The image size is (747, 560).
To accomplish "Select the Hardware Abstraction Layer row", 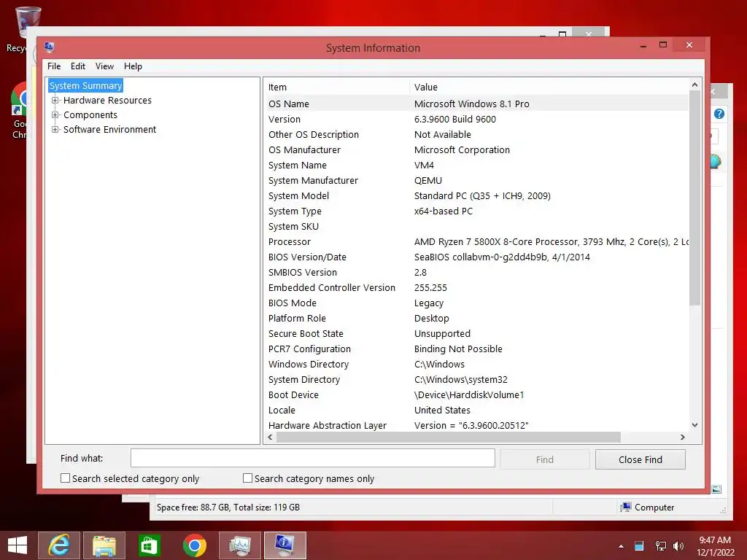I will point(476,425).
